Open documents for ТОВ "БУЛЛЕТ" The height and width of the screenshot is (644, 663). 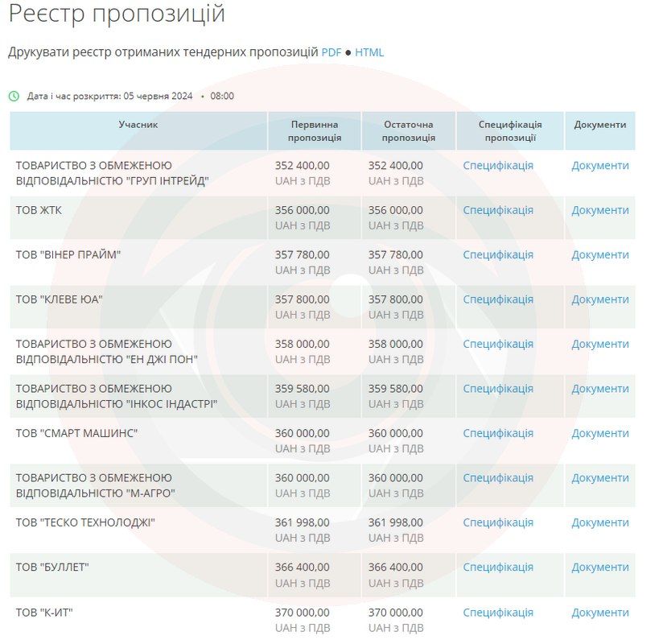click(599, 567)
